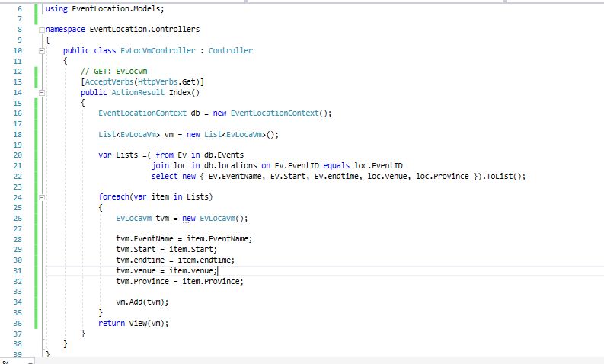Collapse the EvLocVmController class outline
The height and width of the screenshot is (364, 604).
click(x=42, y=51)
